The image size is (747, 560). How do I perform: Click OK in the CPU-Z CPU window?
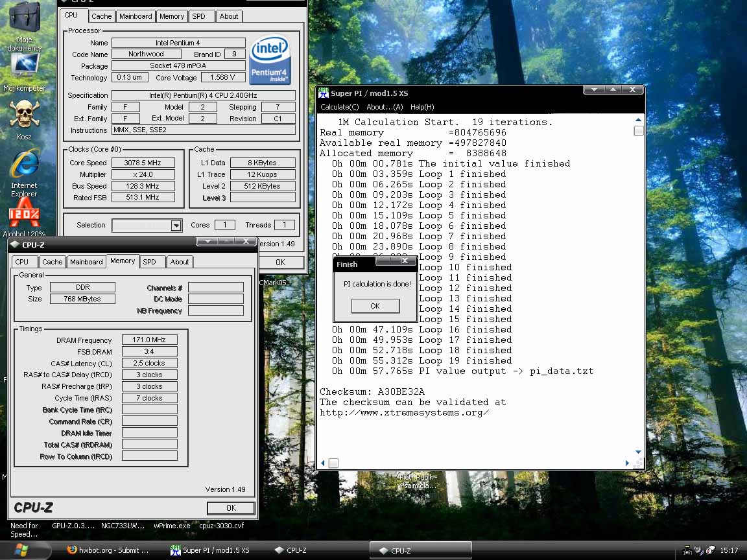coord(280,262)
